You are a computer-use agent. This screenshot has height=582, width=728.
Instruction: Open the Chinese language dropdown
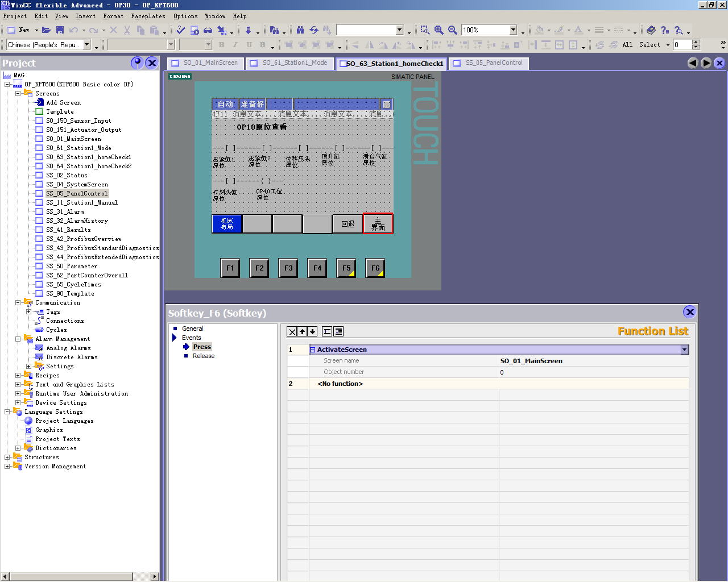tap(87, 44)
